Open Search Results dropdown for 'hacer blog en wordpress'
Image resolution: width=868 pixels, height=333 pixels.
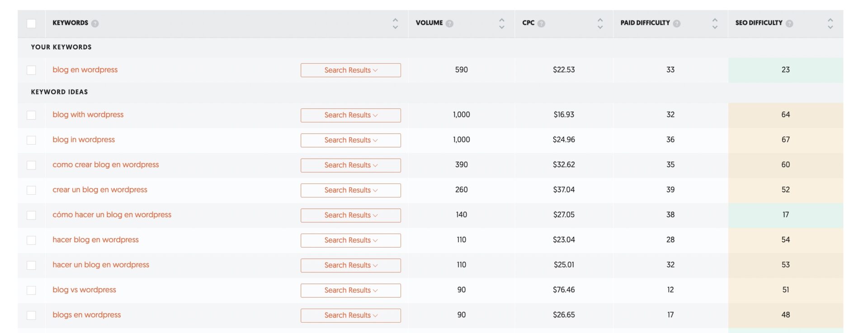coord(350,240)
